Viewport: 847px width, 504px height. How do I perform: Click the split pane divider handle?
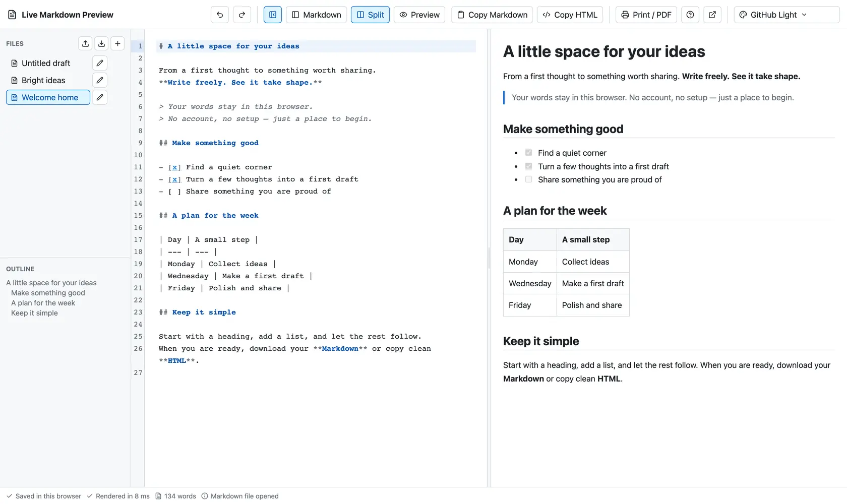[489, 258]
